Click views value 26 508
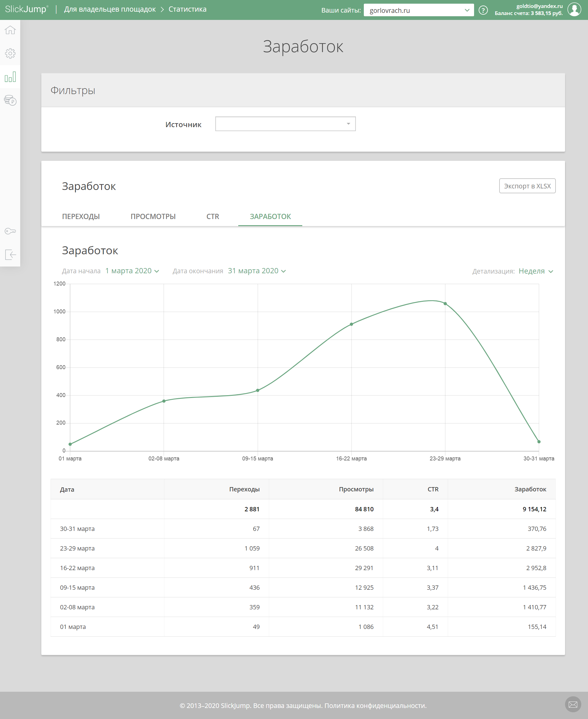588x719 pixels. pyautogui.click(x=364, y=548)
